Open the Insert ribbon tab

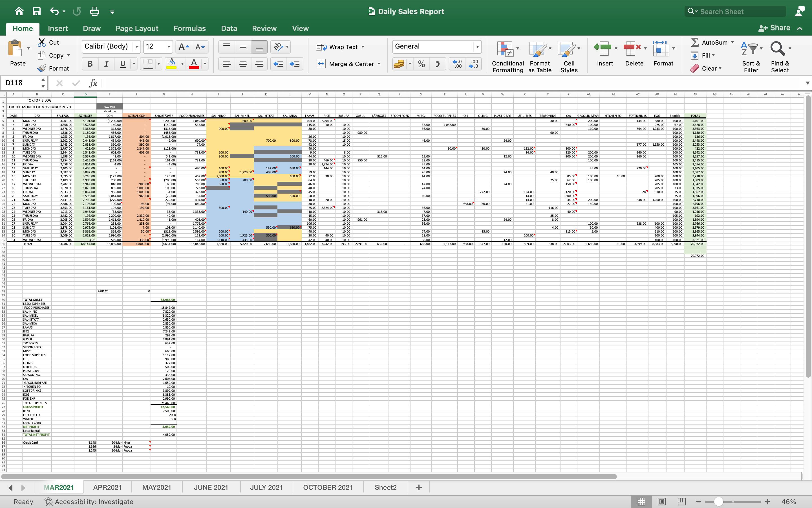(58, 29)
